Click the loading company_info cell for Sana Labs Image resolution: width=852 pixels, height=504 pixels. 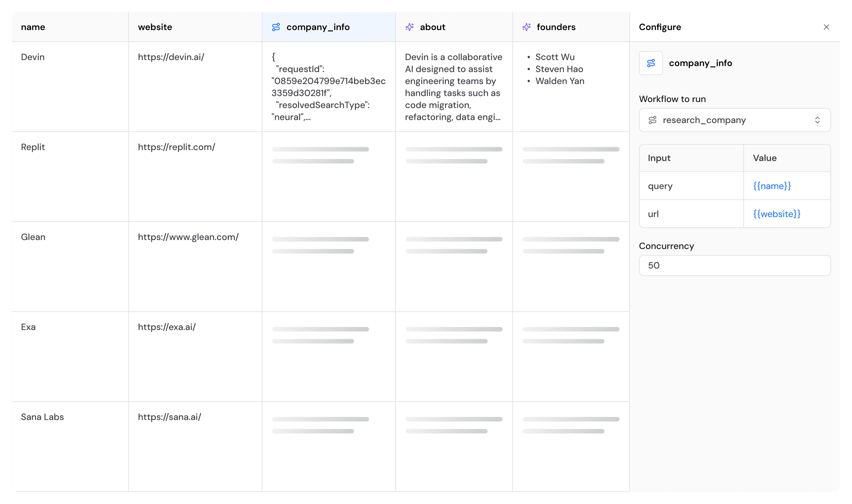[x=329, y=447]
